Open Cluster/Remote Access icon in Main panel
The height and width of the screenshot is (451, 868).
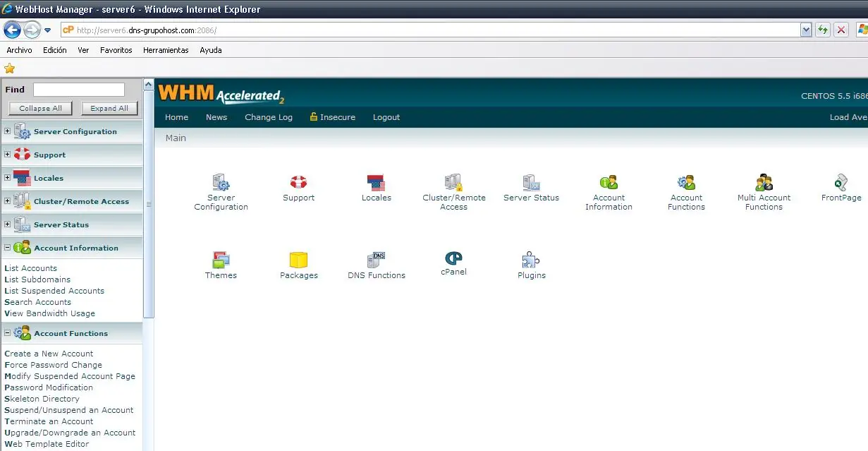coord(453,183)
